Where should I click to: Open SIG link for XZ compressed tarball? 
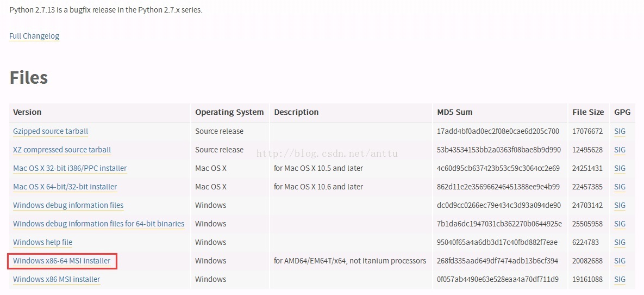[620, 150]
